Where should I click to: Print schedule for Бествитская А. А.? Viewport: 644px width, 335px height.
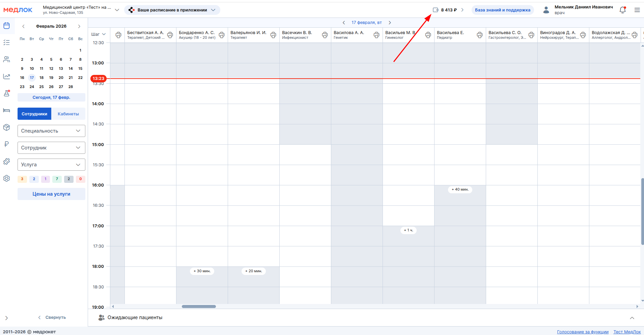[x=170, y=35]
